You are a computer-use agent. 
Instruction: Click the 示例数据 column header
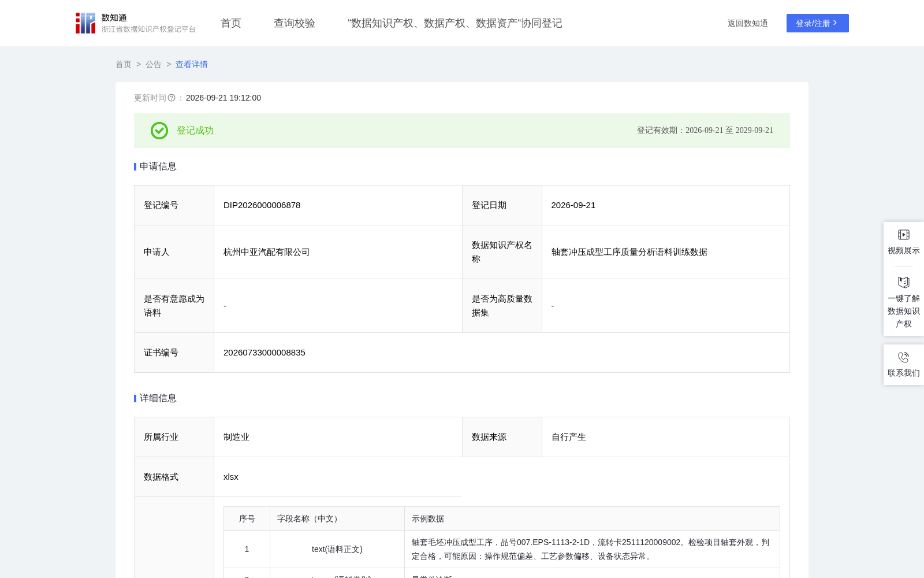(593, 518)
